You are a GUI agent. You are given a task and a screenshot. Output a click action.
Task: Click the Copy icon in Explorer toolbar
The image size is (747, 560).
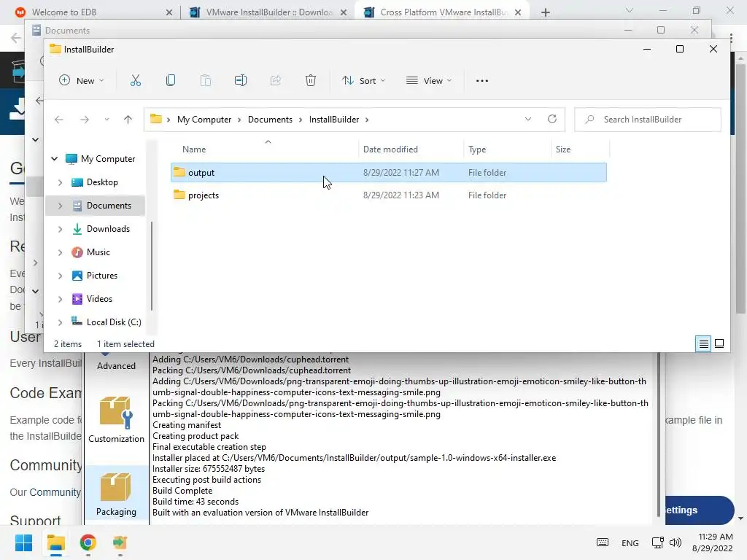(x=171, y=80)
